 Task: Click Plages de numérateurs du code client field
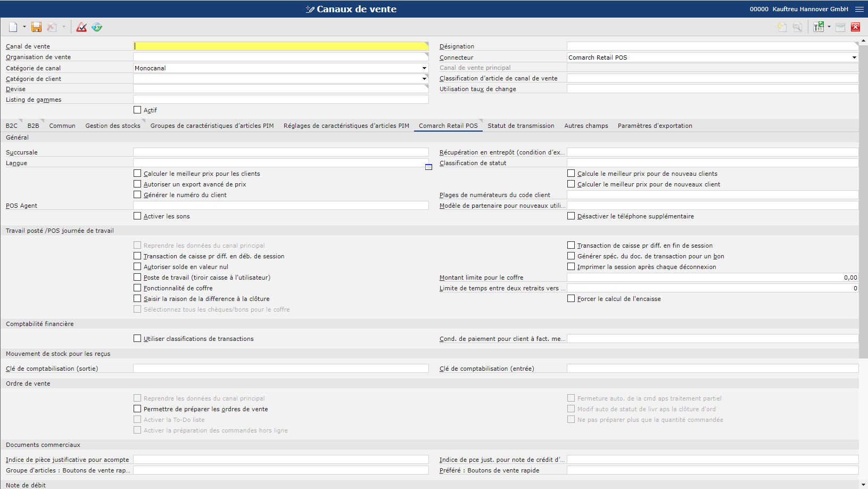[x=713, y=195]
